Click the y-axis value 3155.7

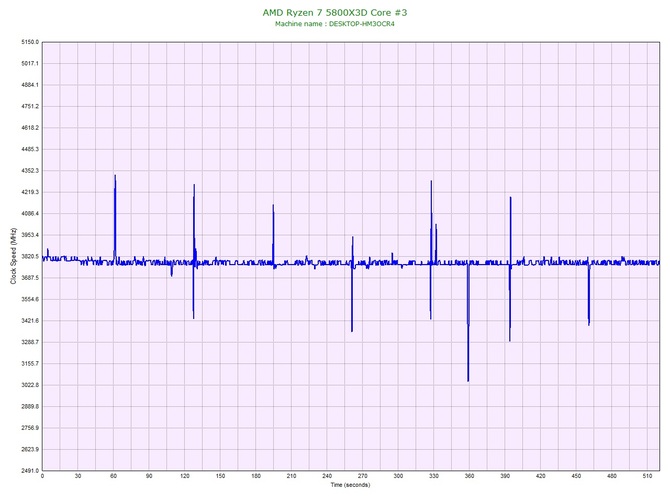(x=30, y=364)
